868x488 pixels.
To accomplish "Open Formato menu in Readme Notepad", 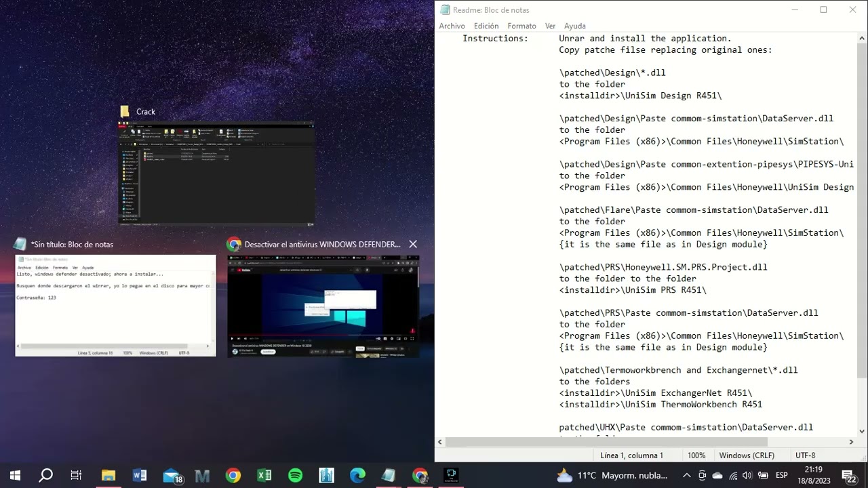I will click(x=521, y=26).
